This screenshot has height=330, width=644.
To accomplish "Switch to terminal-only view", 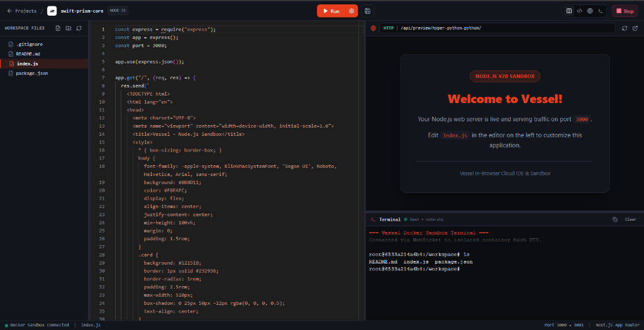I will pyautogui.click(x=601, y=11).
